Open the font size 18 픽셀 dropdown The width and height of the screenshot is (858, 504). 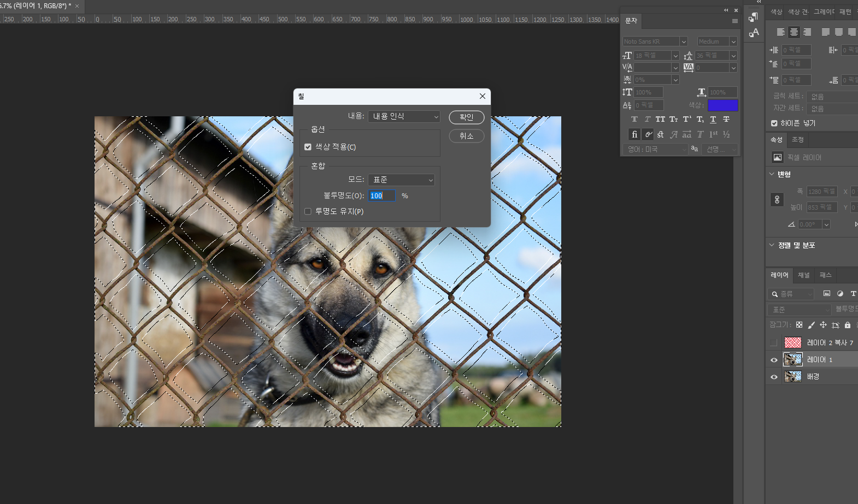(675, 56)
